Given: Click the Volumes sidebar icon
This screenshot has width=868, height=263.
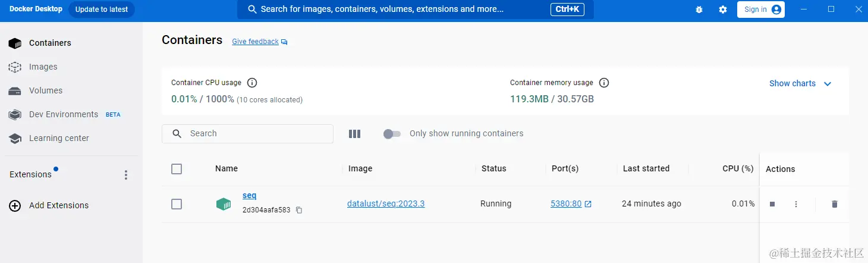Looking at the screenshot, I should (x=15, y=90).
